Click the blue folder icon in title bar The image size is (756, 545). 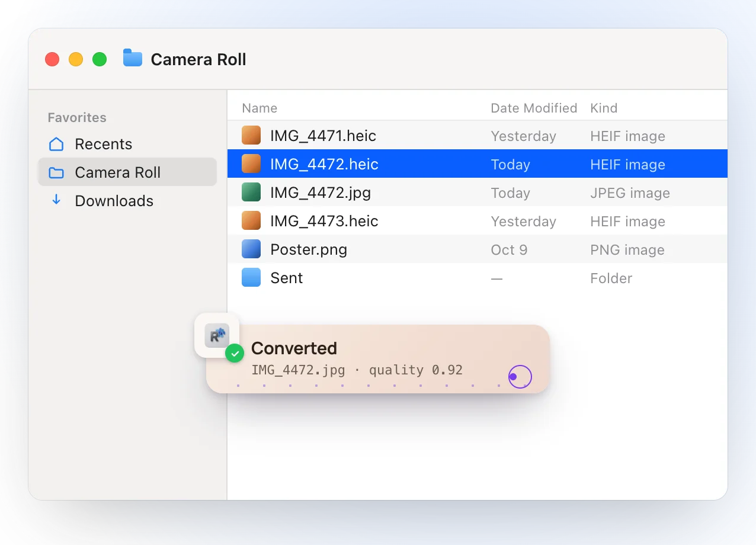pos(133,58)
